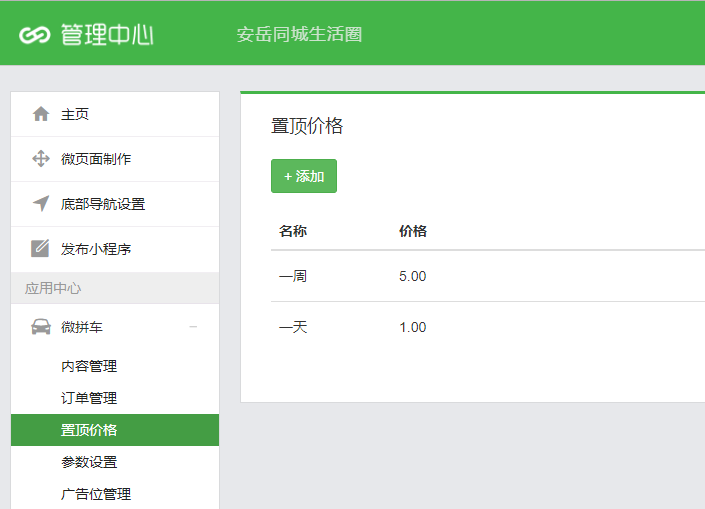Click 安岳同城生活圈 title in header
Screen dimensions: 705x509
(299, 35)
